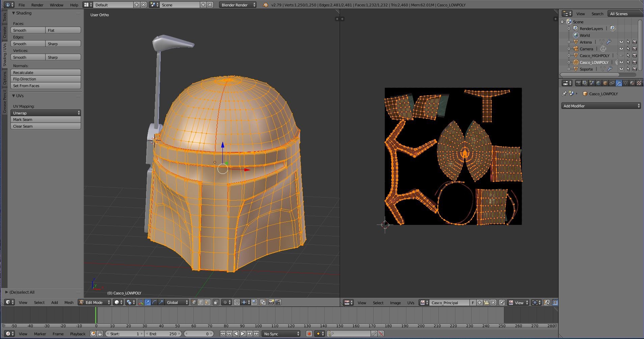Viewport: 644px width, 339px height.
Task: Toggle renderability camera for Soporte
Action: [x=635, y=69]
